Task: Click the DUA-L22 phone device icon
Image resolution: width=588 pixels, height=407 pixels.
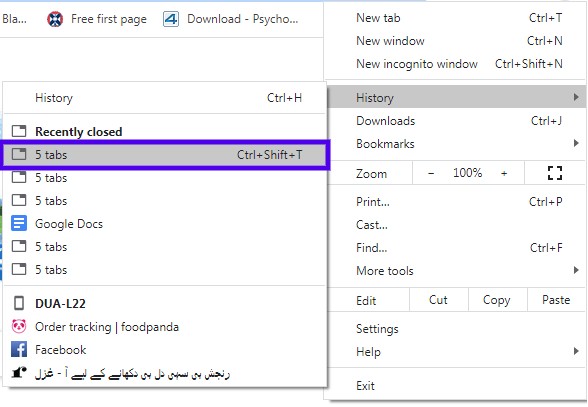Action: click(x=19, y=303)
